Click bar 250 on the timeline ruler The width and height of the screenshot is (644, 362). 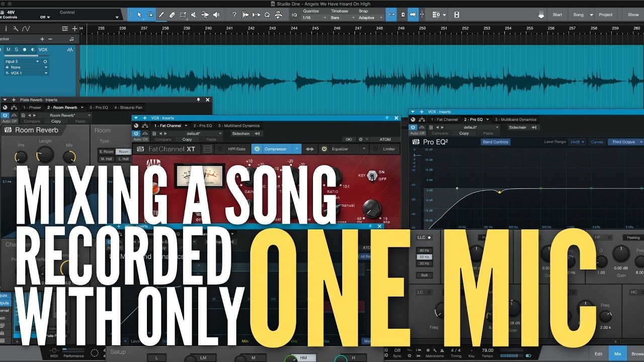(x=422, y=29)
